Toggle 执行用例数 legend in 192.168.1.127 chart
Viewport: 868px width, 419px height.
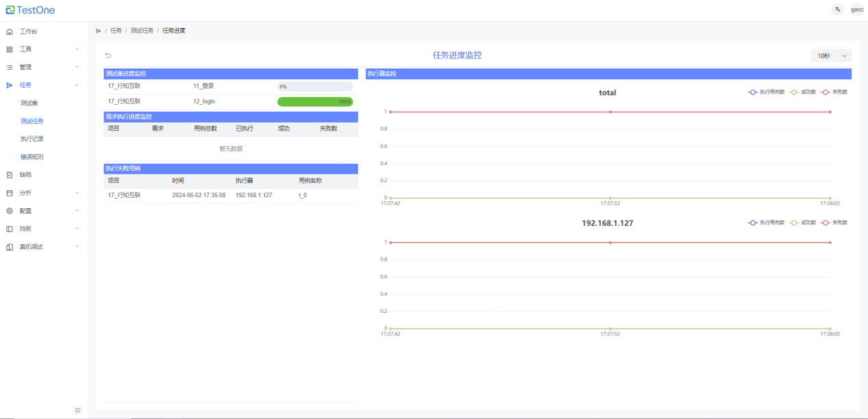pos(767,223)
